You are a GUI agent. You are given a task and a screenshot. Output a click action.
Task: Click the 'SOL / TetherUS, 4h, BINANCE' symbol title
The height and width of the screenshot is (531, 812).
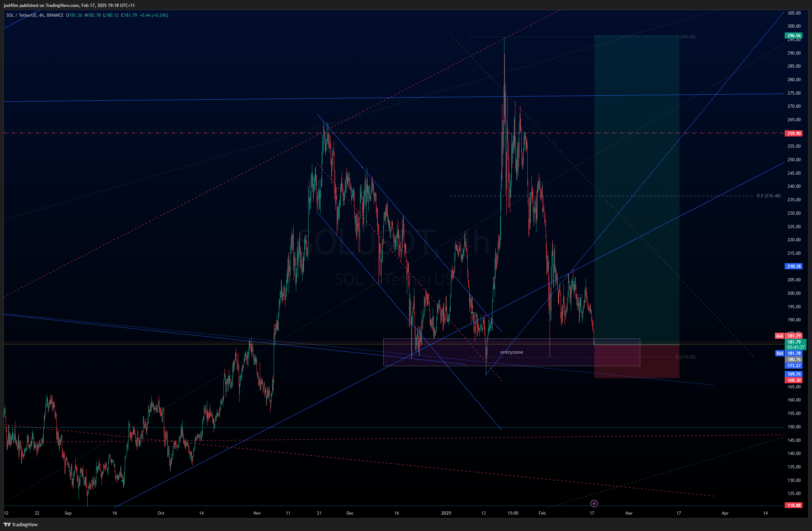(35, 15)
